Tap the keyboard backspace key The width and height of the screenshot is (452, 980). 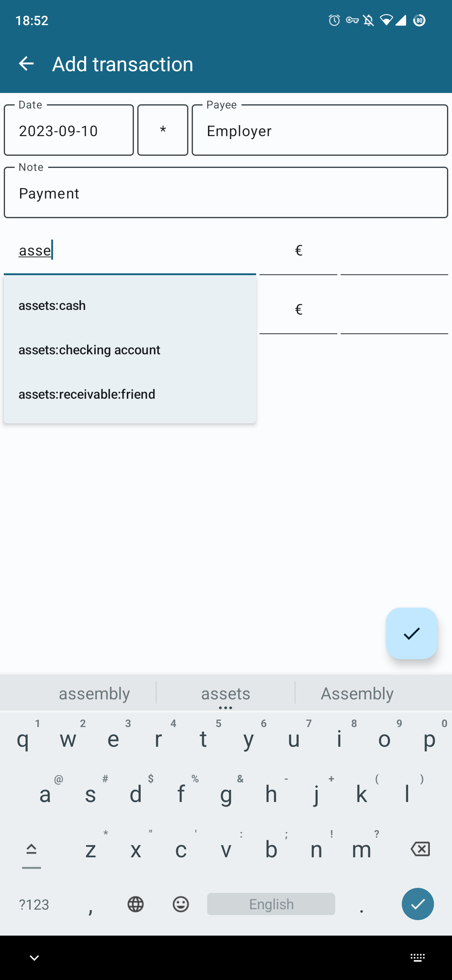point(420,849)
